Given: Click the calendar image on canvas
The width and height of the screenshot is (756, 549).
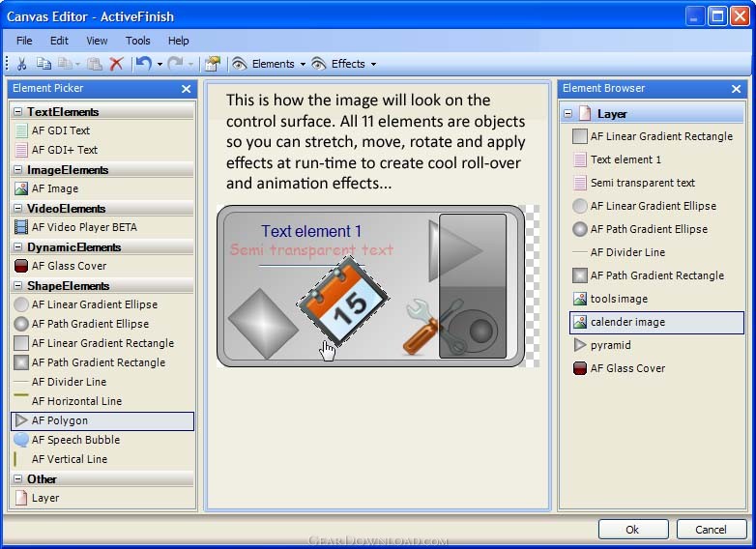Looking at the screenshot, I should [343, 301].
